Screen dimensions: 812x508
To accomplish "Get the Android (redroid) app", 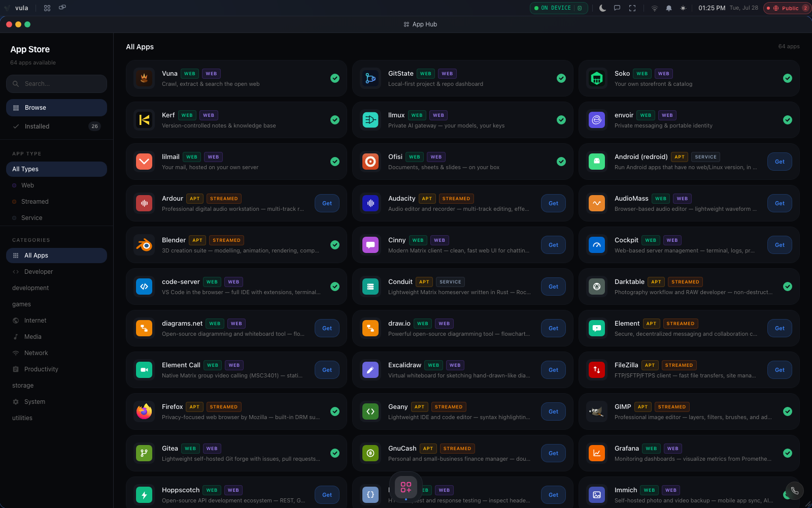I will [780, 162].
